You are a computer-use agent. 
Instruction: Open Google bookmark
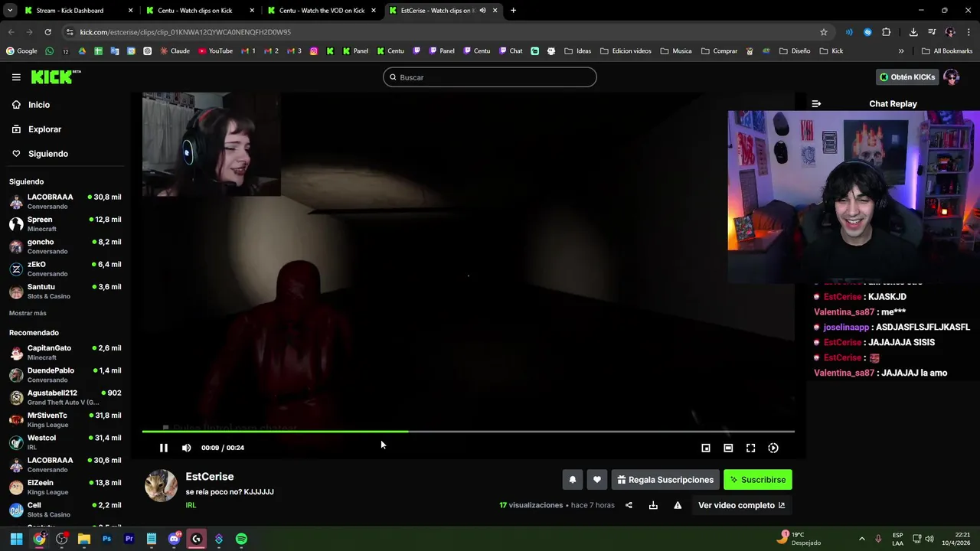click(x=21, y=51)
